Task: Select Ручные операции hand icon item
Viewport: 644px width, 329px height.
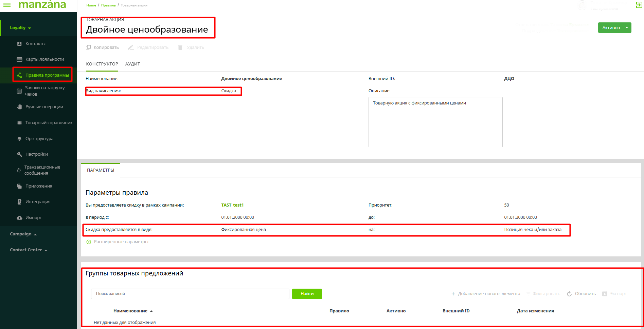Action: (20, 107)
